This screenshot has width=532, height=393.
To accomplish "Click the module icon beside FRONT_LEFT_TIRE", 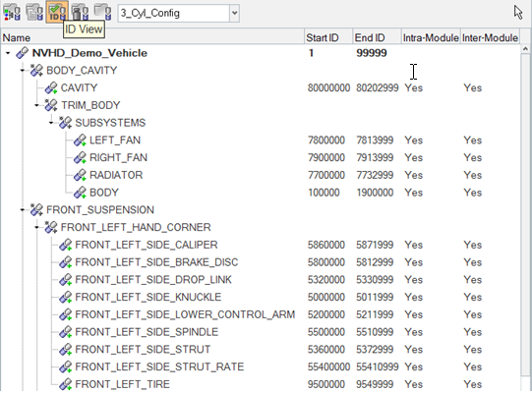I will tap(65, 384).
